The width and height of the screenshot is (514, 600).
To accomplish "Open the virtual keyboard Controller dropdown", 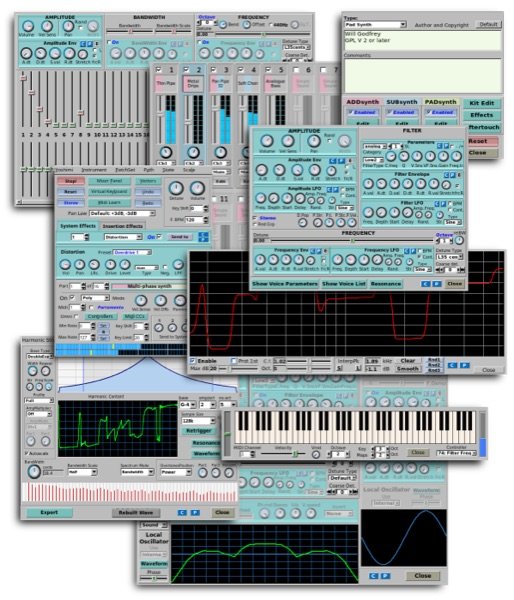I will point(456,453).
